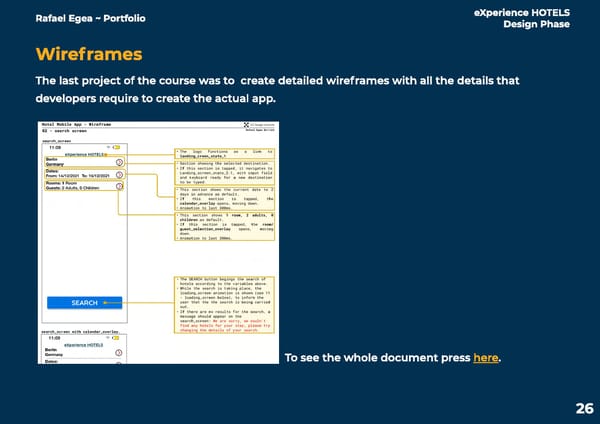Click the circular icon on Rooms and Guests row

coord(119,185)
